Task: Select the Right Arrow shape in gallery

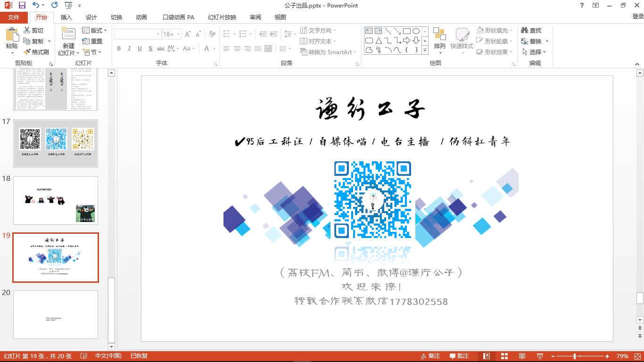Action: (406, 41)
